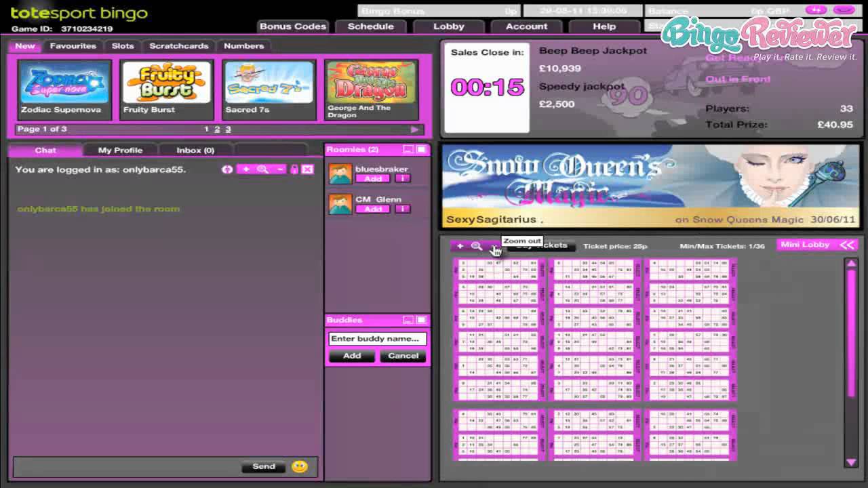Click the round chat options icon

point(227,169)
